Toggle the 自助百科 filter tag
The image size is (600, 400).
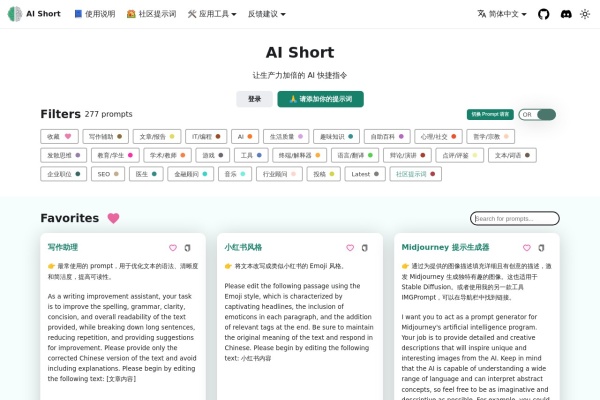pyautogui.click(x=387, y=137)
